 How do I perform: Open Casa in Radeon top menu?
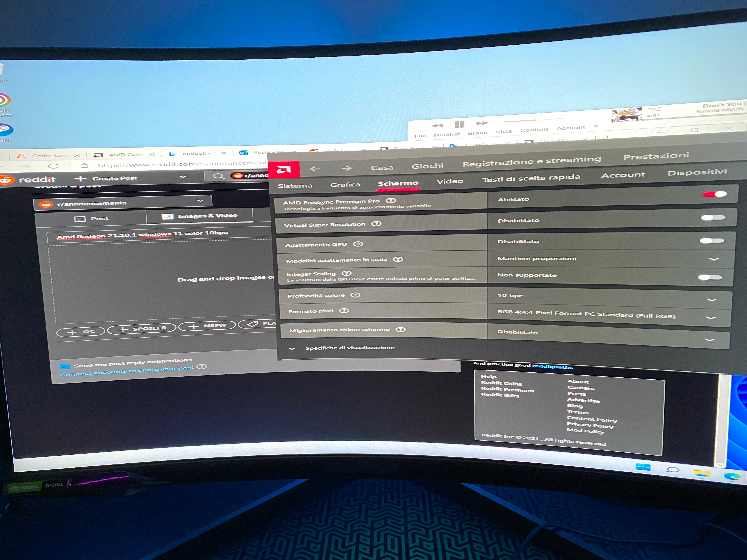point(382,167)
